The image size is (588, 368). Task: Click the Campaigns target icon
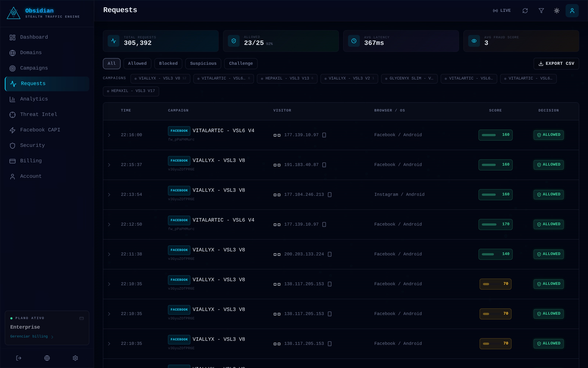12,68
